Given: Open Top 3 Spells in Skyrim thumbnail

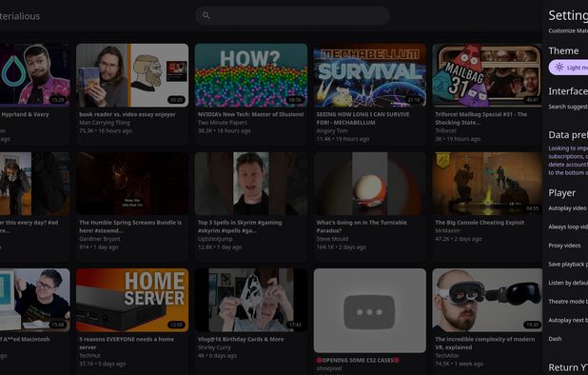Looking at the screenshot, I should tap(251, 184).
